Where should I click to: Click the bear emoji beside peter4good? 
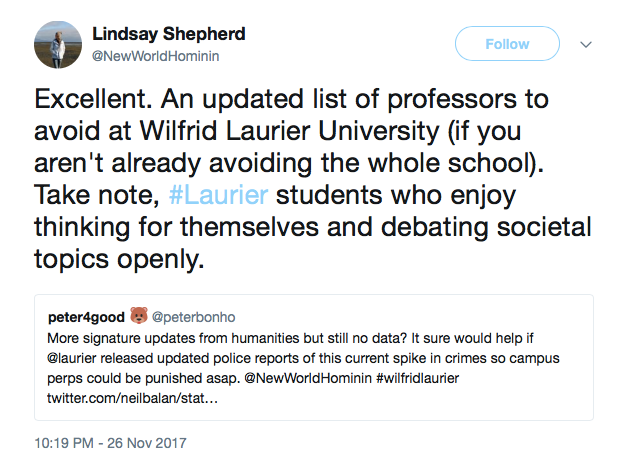click(x=138, y=317)
